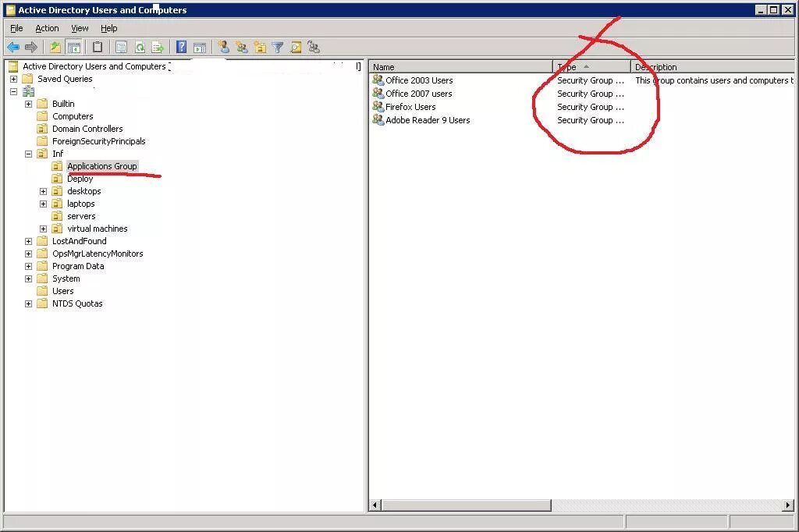The image size is (799, 532).
Task: Click the Firefox Users group icon
Action: click(x=378, y=107)
